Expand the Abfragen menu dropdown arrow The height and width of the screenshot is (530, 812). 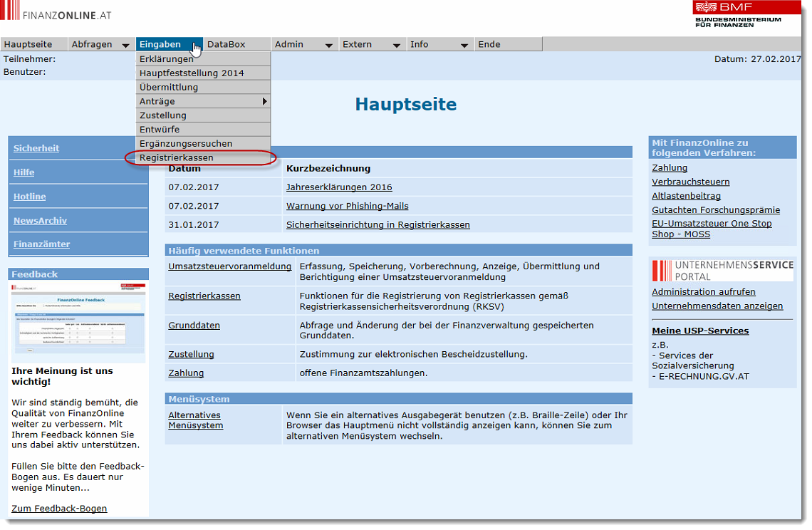[125, 45]
